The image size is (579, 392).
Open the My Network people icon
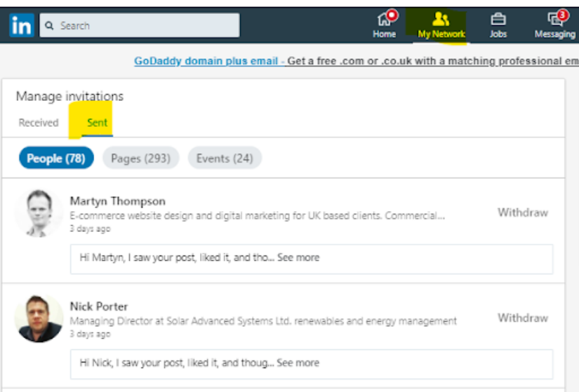coord(441,19)
